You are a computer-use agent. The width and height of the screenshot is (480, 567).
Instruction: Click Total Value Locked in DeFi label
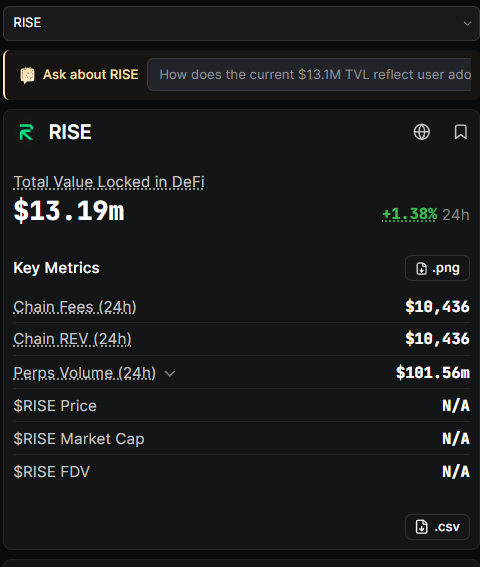coord(109,182)
